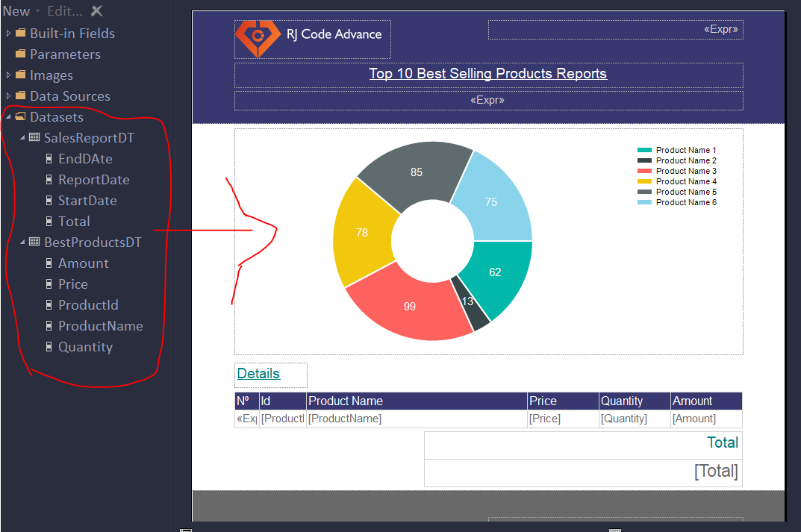Click the Images folder icon
Viewport: 801px width, 532px height.
pyautogui.click(x=21, y=75)
